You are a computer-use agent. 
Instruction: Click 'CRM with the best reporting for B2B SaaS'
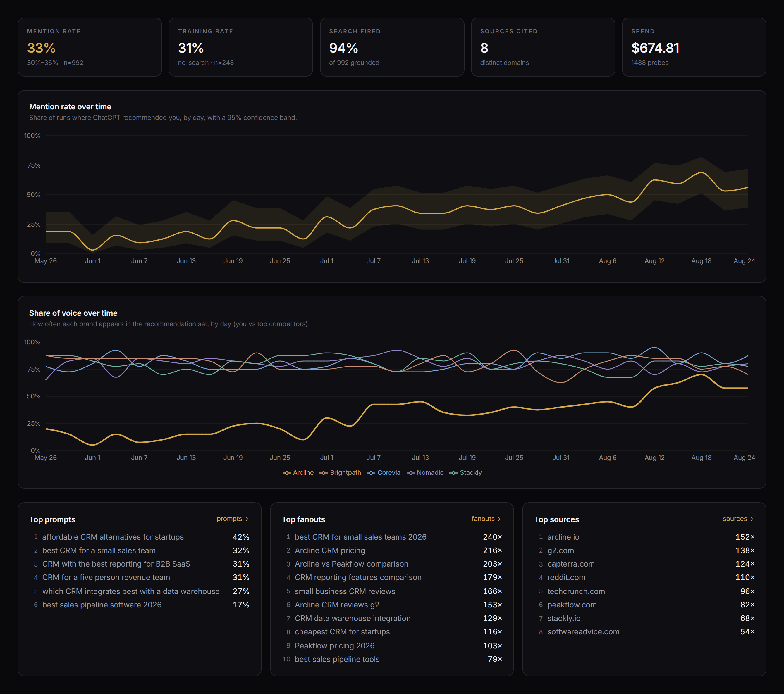tap(116, 564)
